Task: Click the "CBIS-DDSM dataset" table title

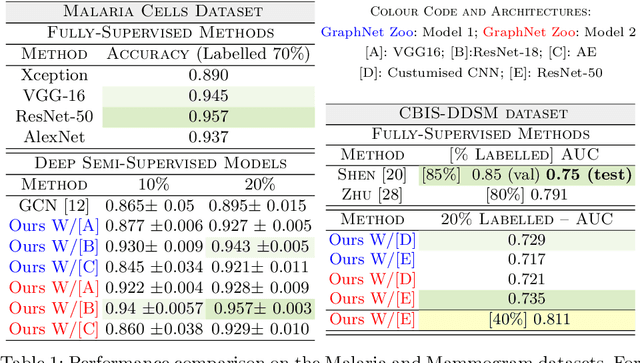Action: point(483,113)
